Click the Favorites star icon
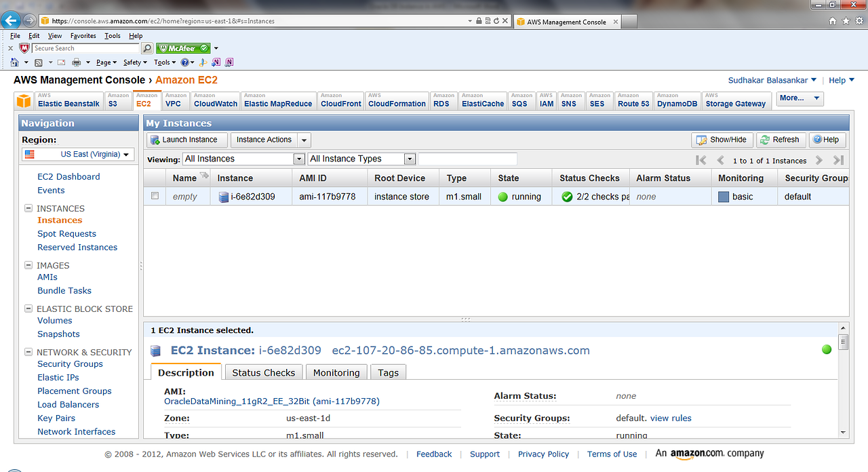868x472 pixels. [846, 21]
